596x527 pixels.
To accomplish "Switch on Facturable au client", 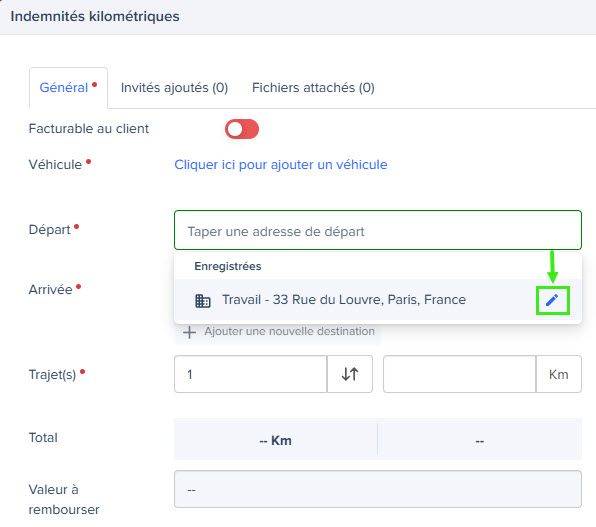I will [242, 129].
